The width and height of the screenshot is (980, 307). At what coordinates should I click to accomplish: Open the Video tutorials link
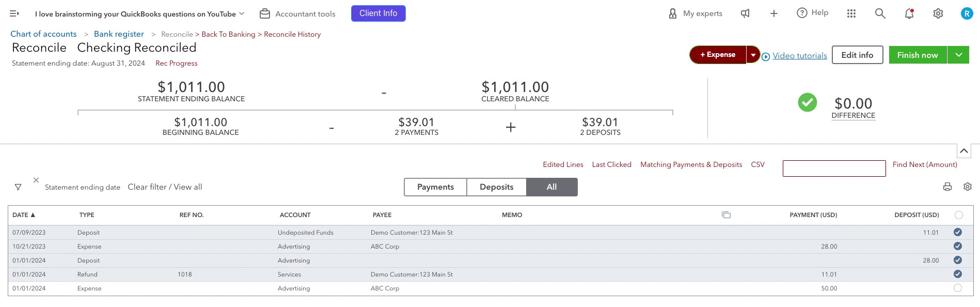(799, 56)
